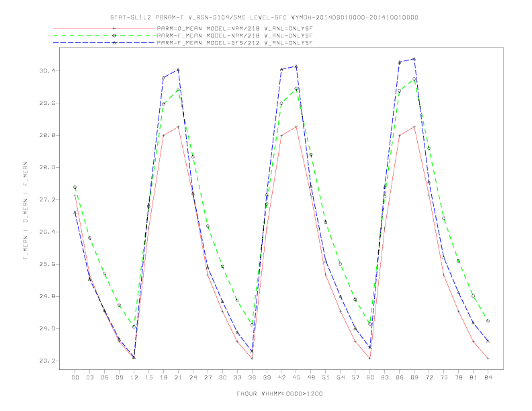The image size is (532, 411).
Task: Click the y-axis tick value 25.6
Action: (x=46, y=264)
